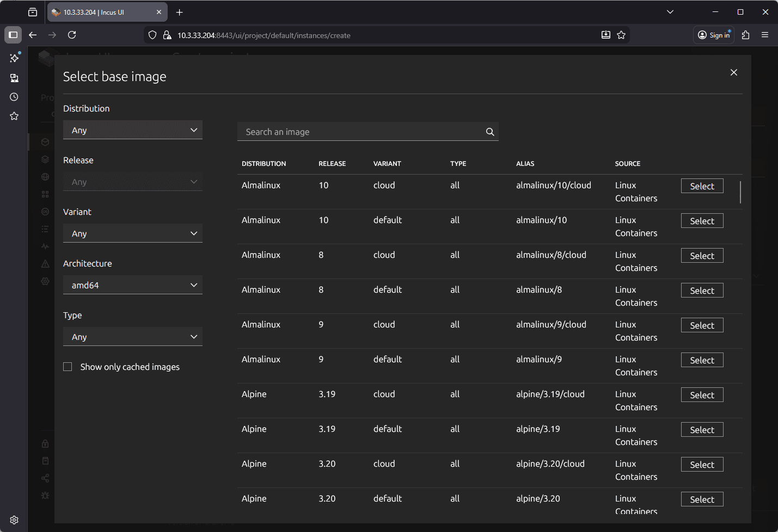Open Networks via the globe sidebar icon

point(45,176)
